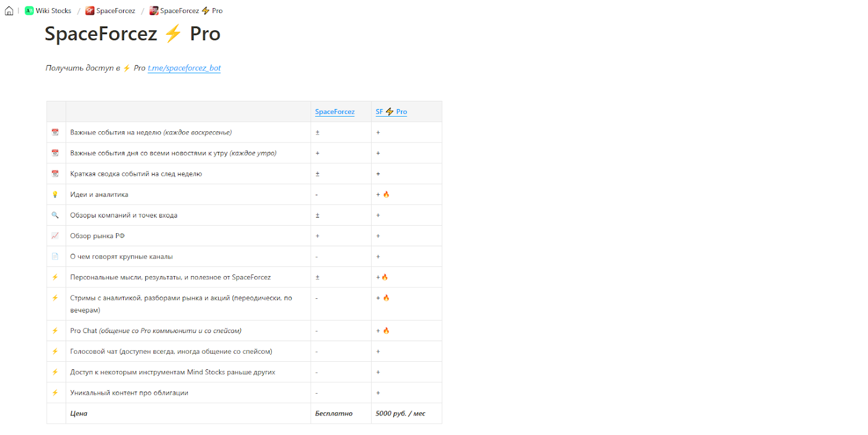Image resolution: width=868 pixels, height=435 pixels.
Task: Click magnifier icon beside Обзоры компаний
Action: point(55,215)
